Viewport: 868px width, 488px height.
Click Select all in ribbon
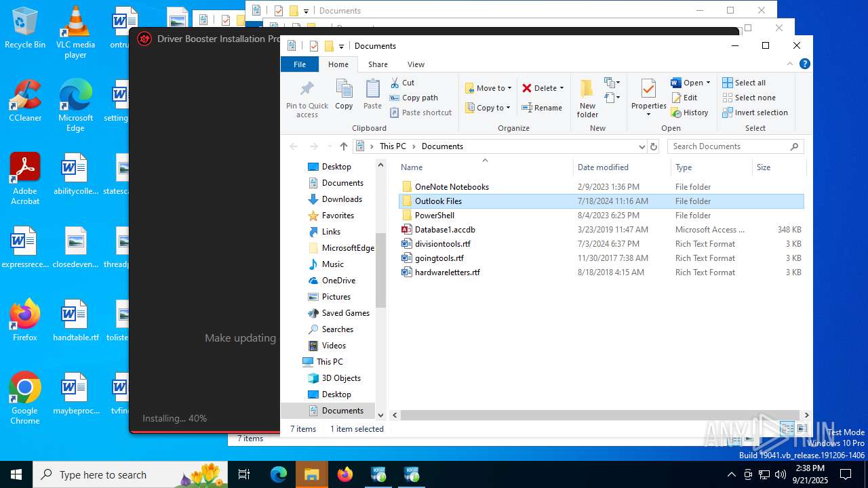click(744, 83)
